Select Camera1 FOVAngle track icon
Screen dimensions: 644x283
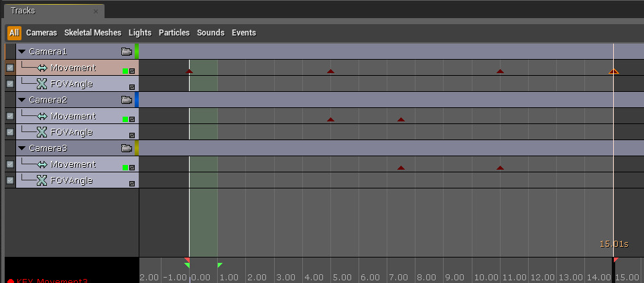[x=42, y=84]
